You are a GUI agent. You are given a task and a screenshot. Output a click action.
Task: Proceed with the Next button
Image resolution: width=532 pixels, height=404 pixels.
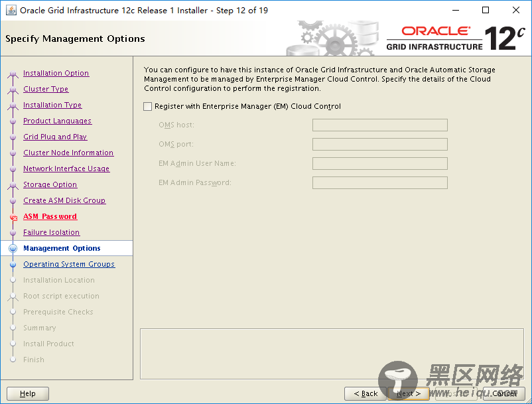409,394
